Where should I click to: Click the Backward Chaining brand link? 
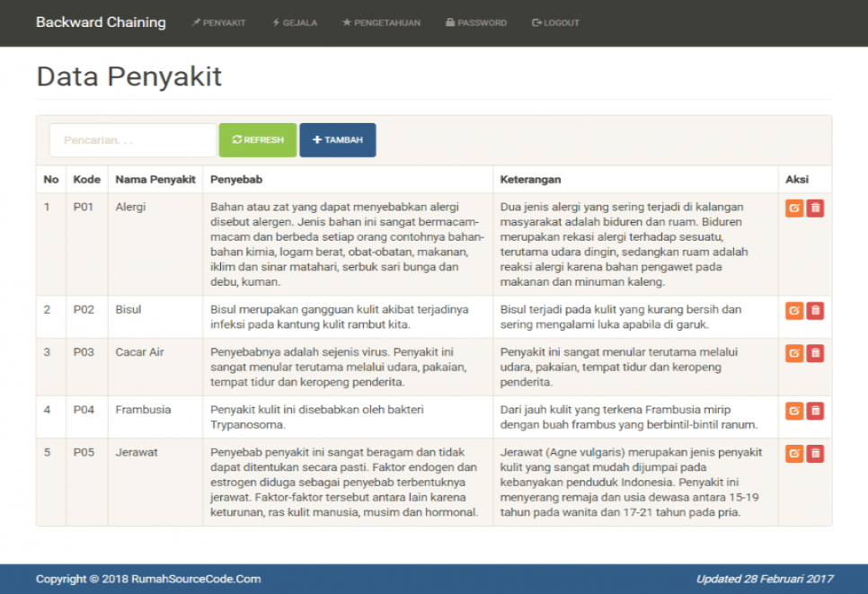(101, 22)
